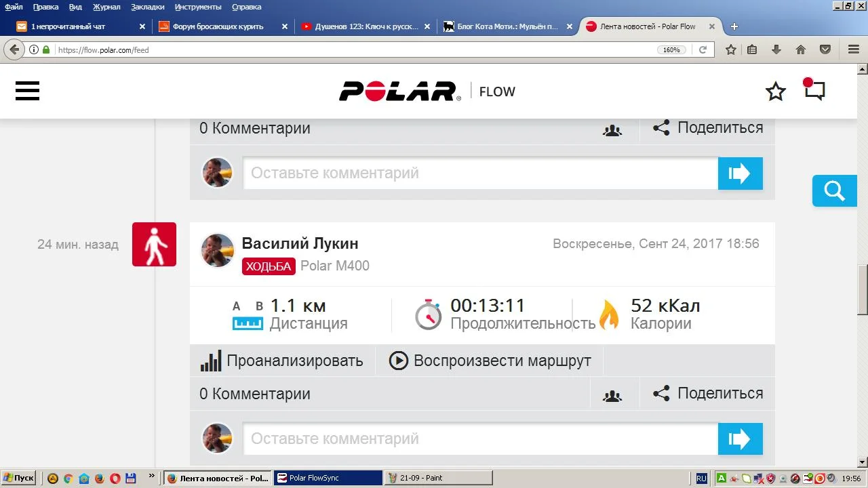This screenshot has height=488, width=868.
Task: Close the Форум бросающих курить tab
Action: [x=284, y=27]
